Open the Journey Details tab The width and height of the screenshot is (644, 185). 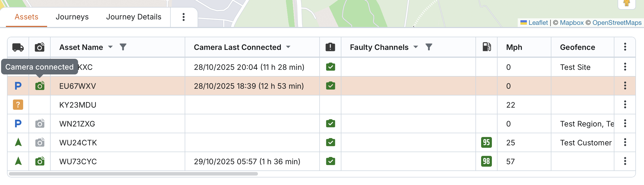coord(134,17)
